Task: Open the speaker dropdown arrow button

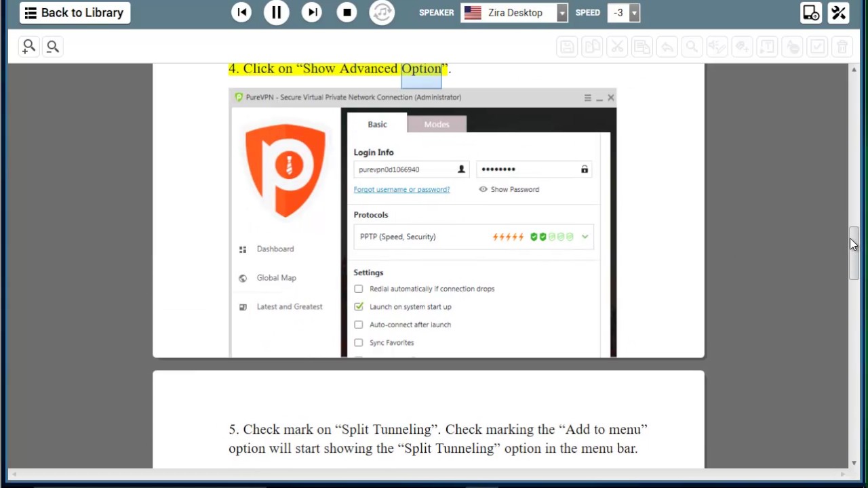Action: tap(562, 13)
